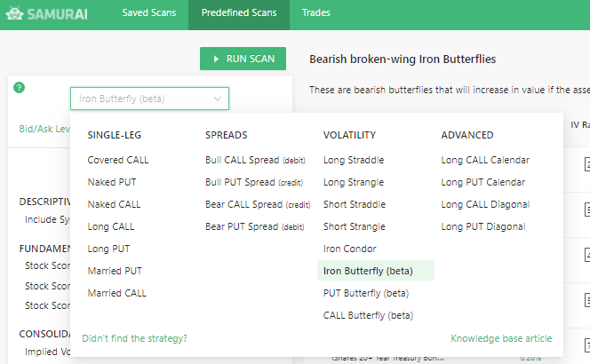The image size is (590, 364).
Task: Collapse the Iron Butterfly (beta) strategy dropdown
Action: point(150,99)
